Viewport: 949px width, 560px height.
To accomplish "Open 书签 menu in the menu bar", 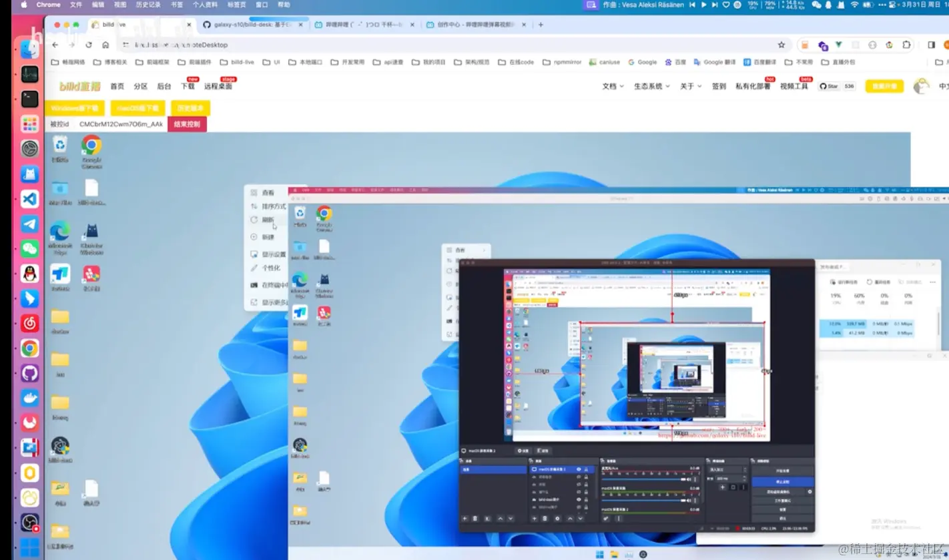I will 177,5.
